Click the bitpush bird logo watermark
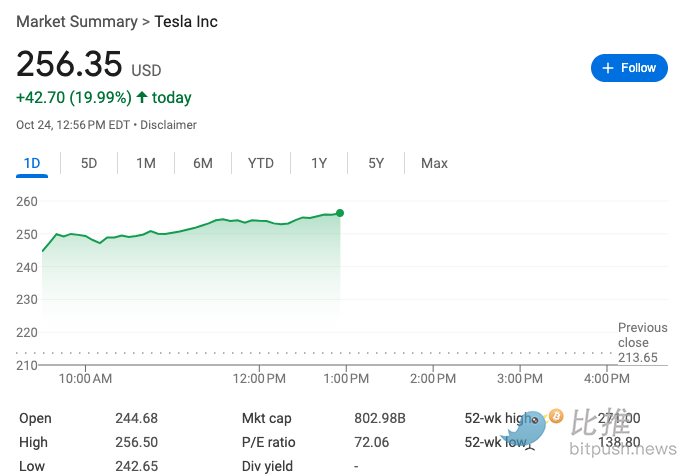 click(523, 427)
